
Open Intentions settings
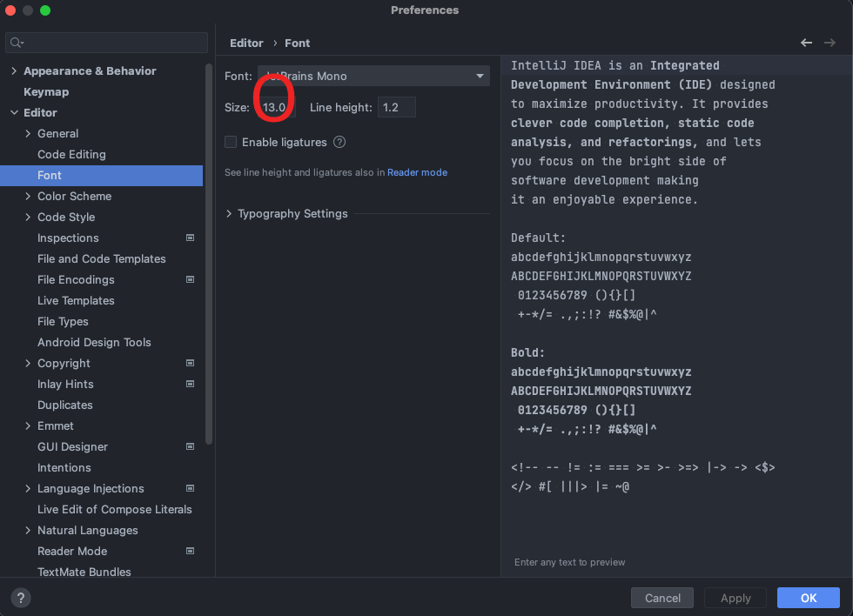coord(64,467)
